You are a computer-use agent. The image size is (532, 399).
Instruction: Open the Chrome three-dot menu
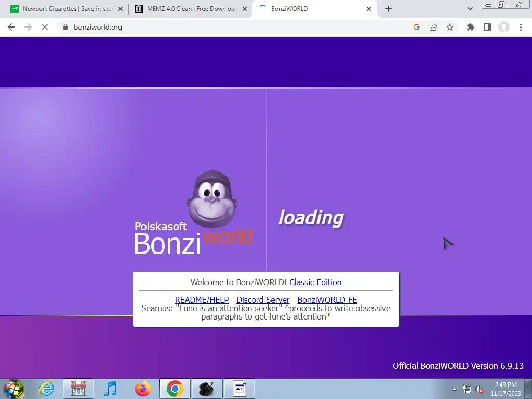pos(521,27)
